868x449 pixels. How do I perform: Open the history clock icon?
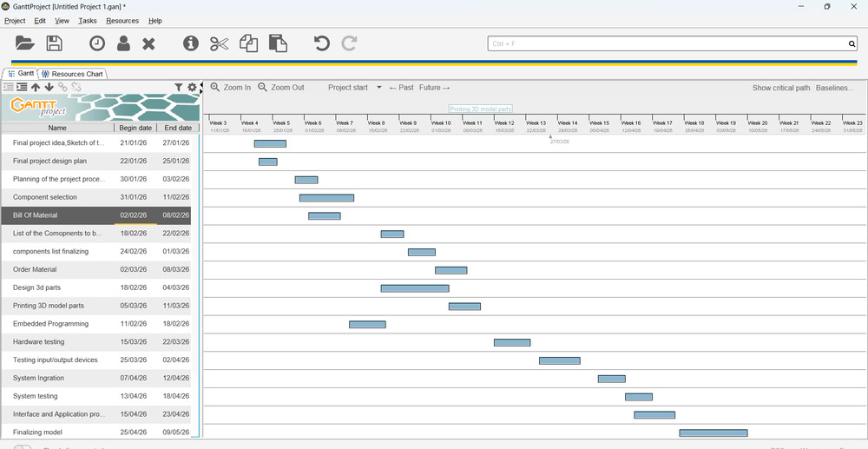(x=97, y=43)
